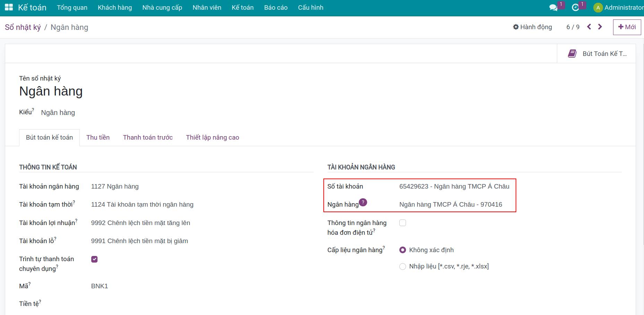Click the 6 / 9 record pager counter
Image resolution: width=644 pixels, height=315 pixels.
click(573, 27)
